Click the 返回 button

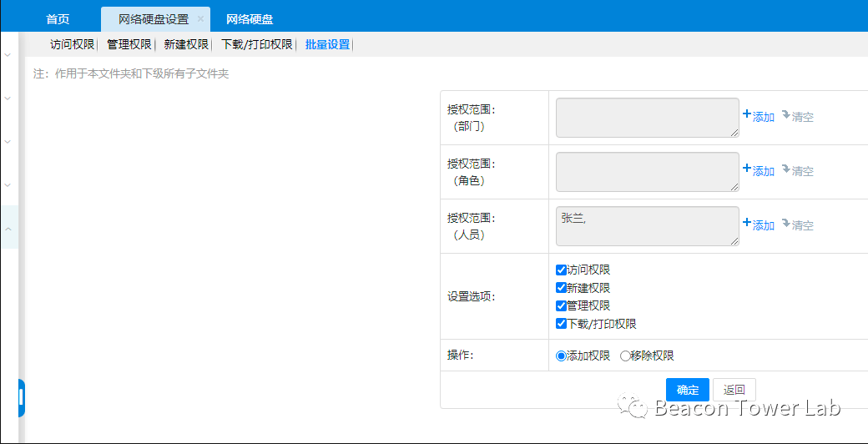(734, 390)
